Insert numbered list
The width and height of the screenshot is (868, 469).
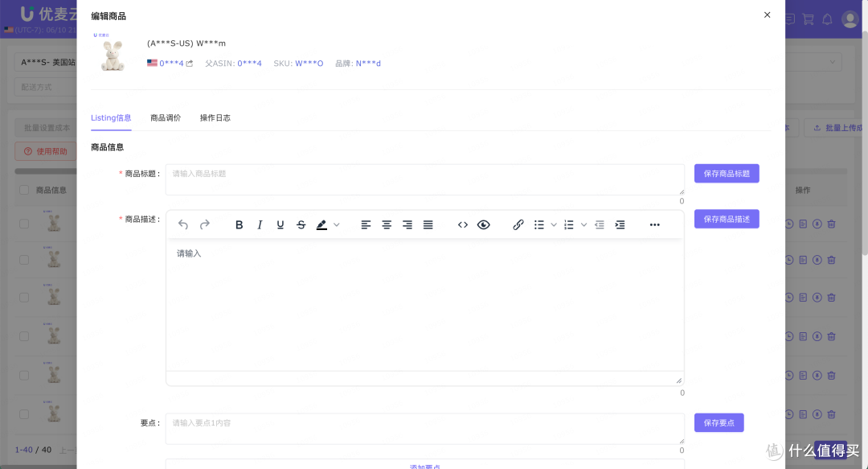click(569, 224)
